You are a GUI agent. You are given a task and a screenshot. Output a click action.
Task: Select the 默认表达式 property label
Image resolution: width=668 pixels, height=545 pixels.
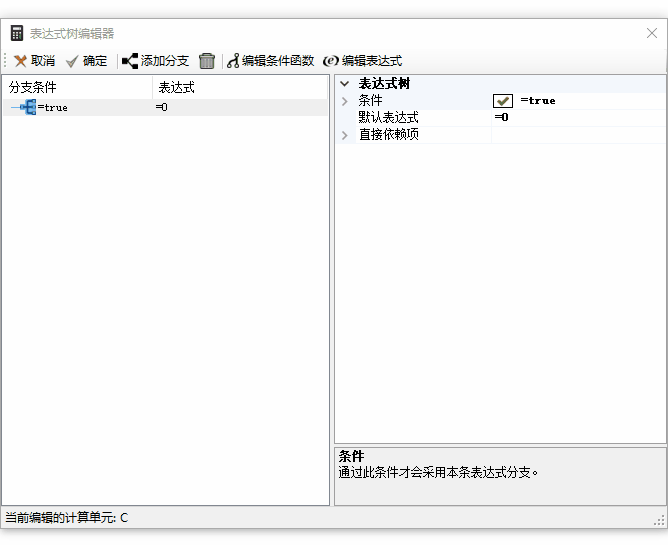coord(388,118)
